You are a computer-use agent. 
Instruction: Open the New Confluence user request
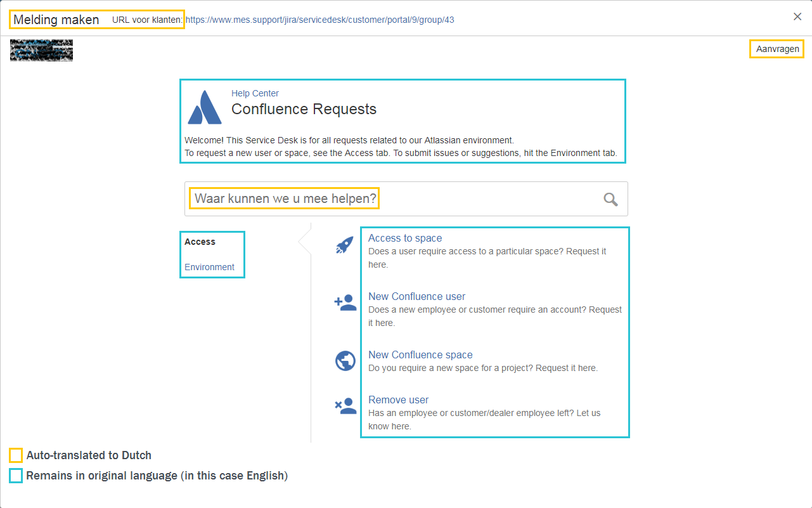click(416, 296)
